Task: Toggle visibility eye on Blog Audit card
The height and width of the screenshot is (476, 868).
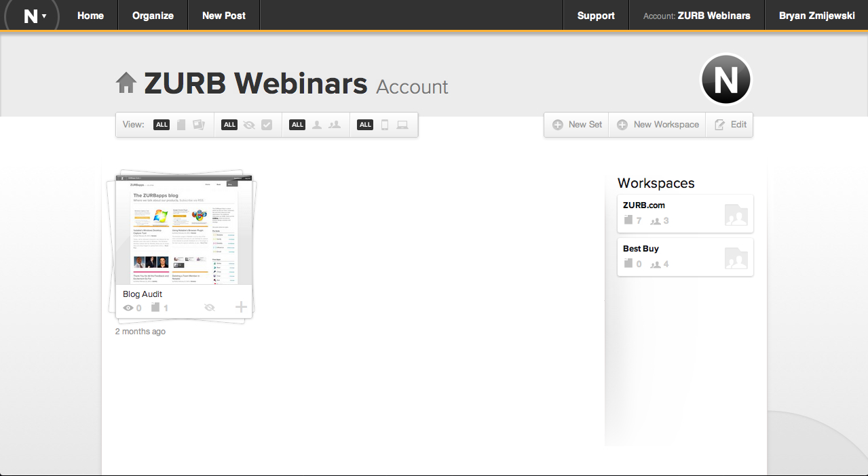Action: pos(209,308)
